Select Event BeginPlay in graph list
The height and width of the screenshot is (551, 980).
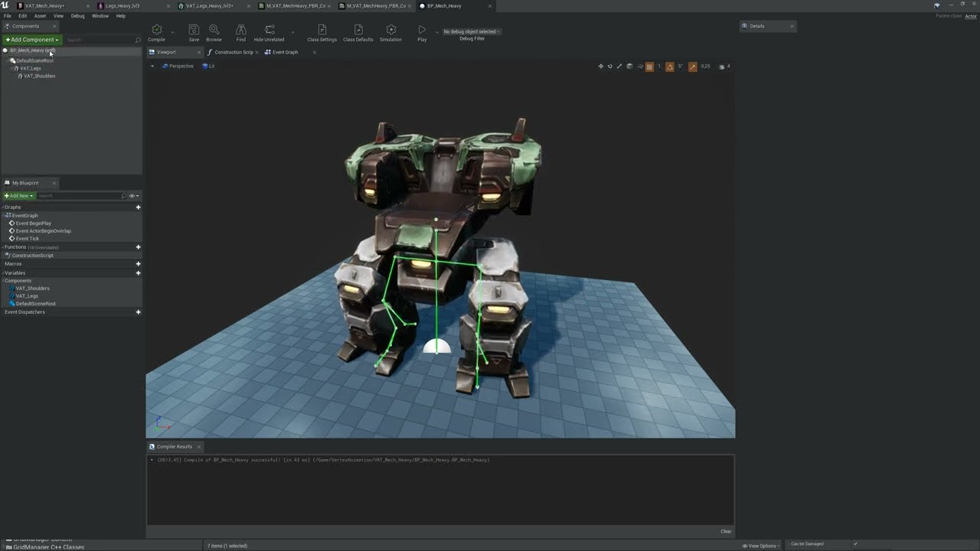click(33, 223)
